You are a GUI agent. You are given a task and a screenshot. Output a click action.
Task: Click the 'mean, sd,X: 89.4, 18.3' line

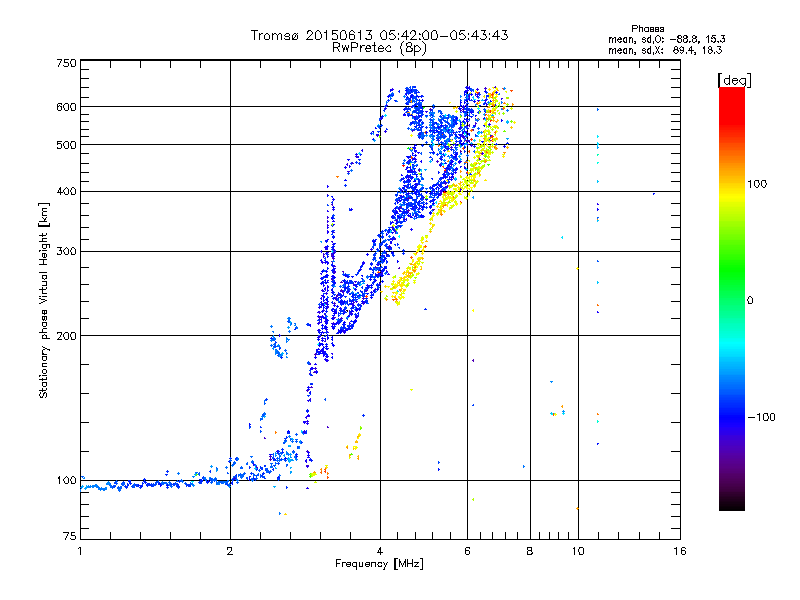coord(665,50)
